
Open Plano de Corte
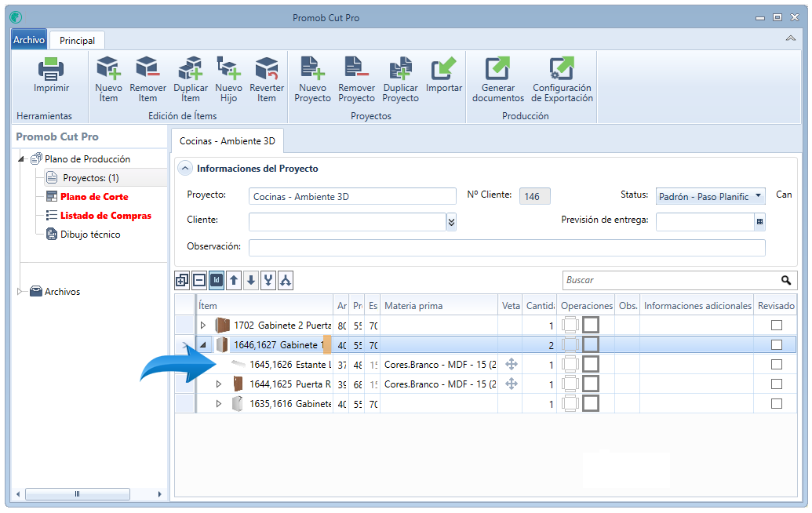(x=94, y=197)
